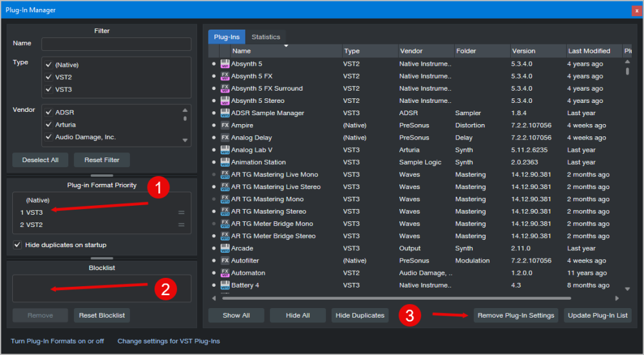
Task: Switch to the Statistics tab
Action: (x=266, y=37)
